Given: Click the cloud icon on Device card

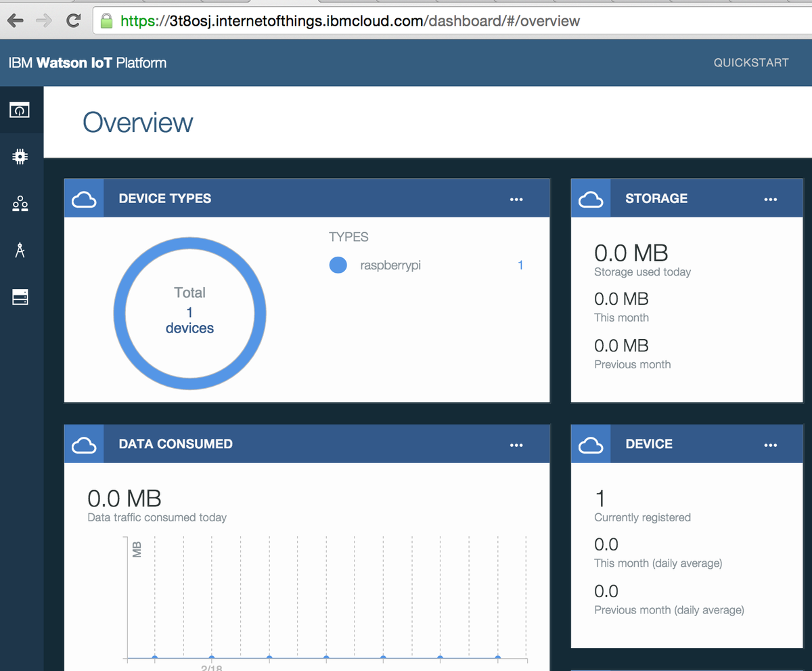Looking at the screenshot, I should click(591, 444).
